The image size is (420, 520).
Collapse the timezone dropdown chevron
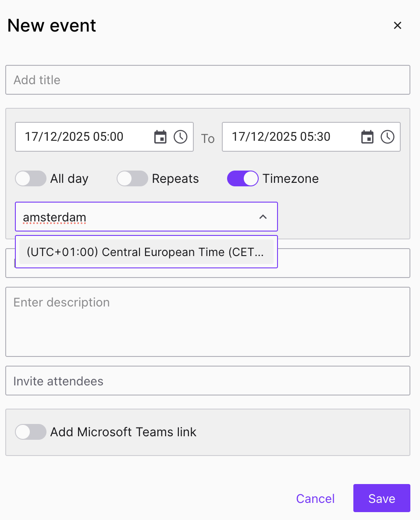point(263,217)
